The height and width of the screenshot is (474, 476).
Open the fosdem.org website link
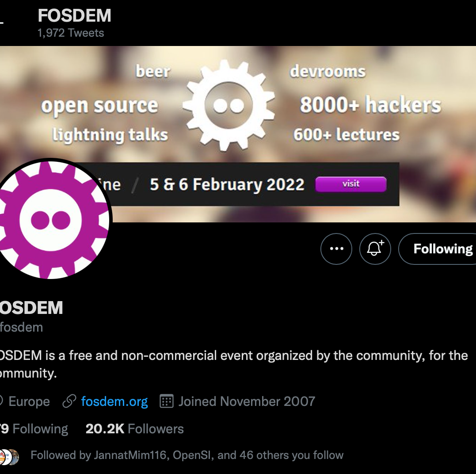coord(114,401)
